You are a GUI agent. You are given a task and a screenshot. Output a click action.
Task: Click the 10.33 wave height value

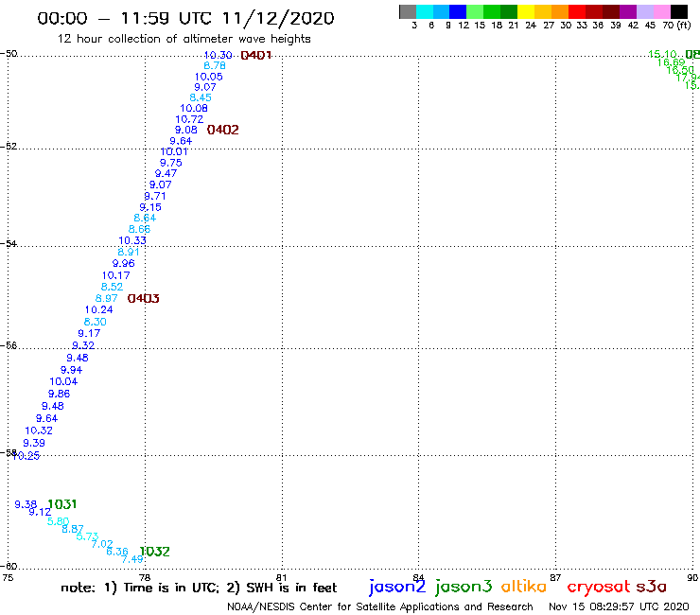pyautogui.click(x=132, y=240)
